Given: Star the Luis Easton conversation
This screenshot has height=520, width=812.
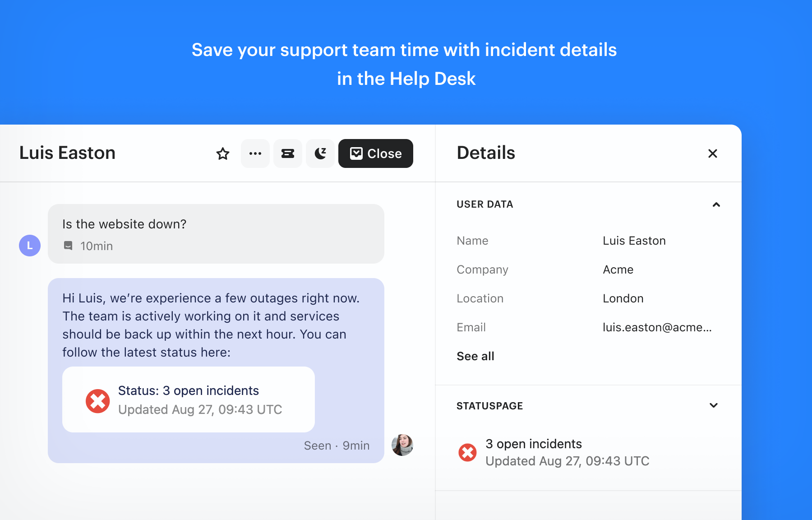Looking at the screenshot, I should (x=222, y=153).
